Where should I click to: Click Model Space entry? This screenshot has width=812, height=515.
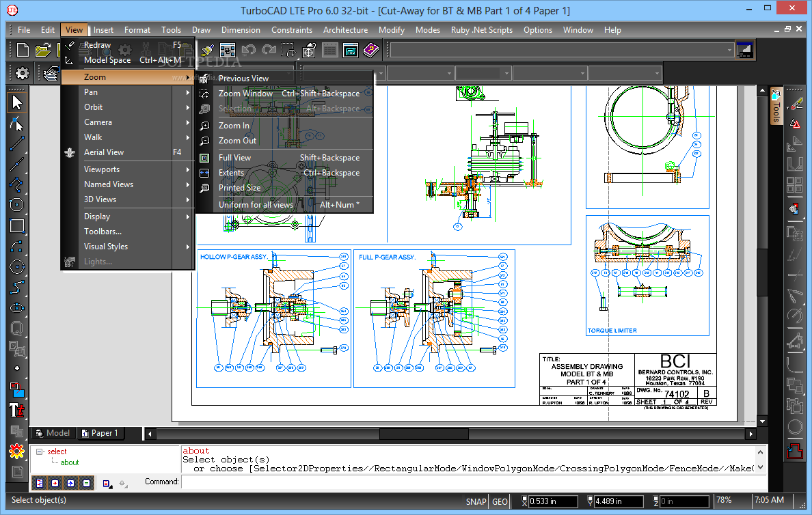point(127,60)
